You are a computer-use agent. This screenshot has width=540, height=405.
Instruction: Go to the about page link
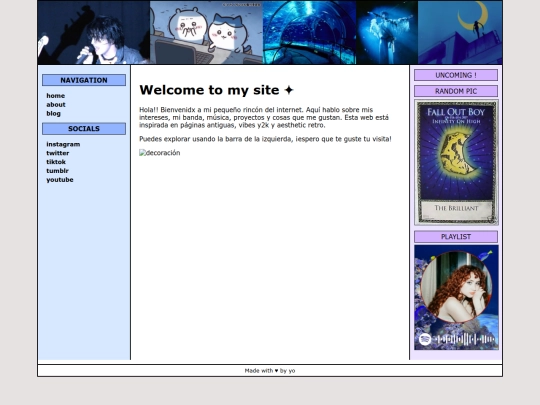(x=56, y=105)
